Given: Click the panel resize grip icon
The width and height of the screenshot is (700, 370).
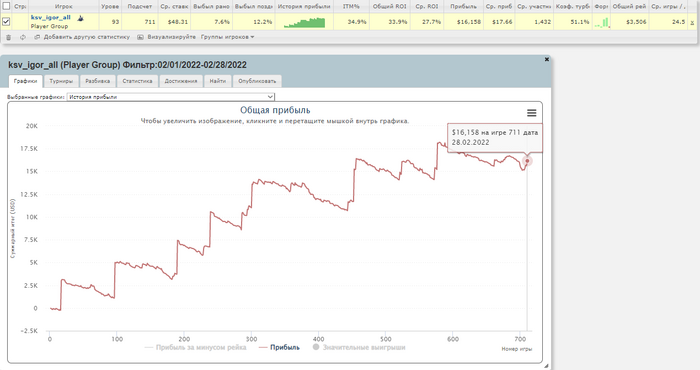Looking at the screenshot, I should pyautogui.click(x=546, y=366).
